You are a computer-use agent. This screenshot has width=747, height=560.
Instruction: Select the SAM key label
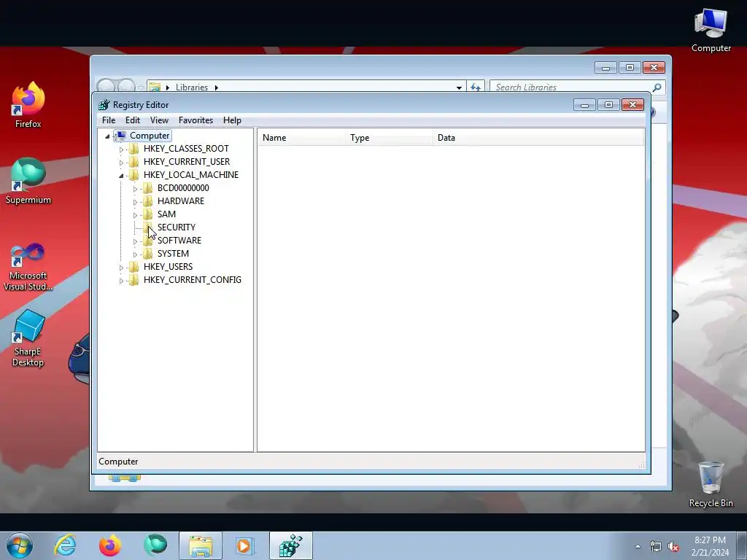coord(167,214)
